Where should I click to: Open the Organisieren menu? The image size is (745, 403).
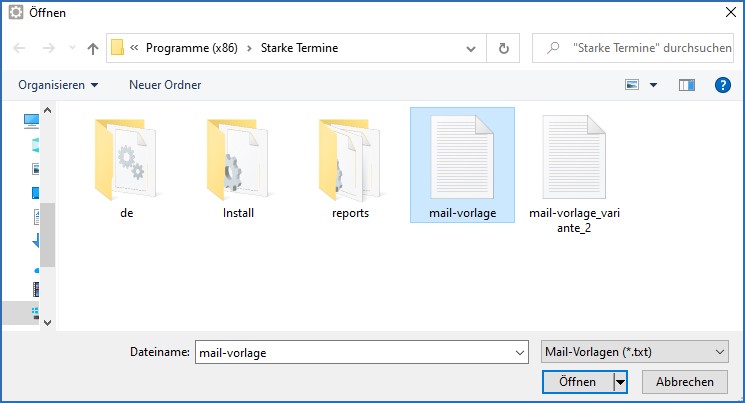point(58,85)
